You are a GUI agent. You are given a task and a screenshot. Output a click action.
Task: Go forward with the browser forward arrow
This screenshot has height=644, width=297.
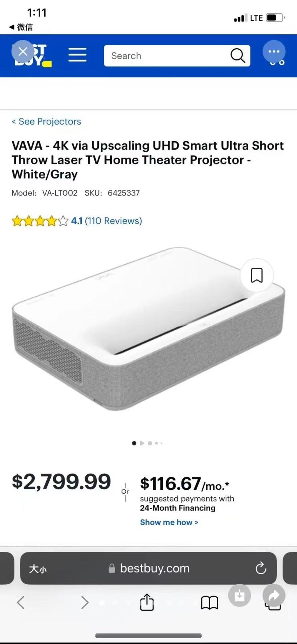click(x=85, y=602)
